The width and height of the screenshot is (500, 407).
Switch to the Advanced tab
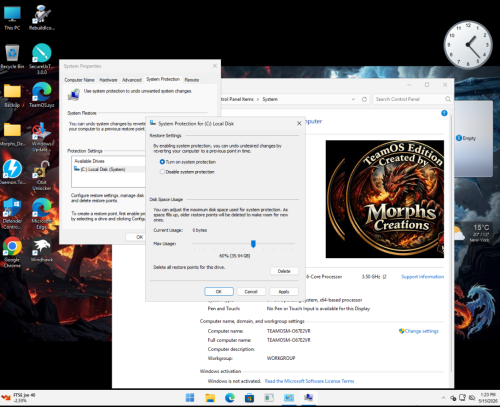coord(132,80)
